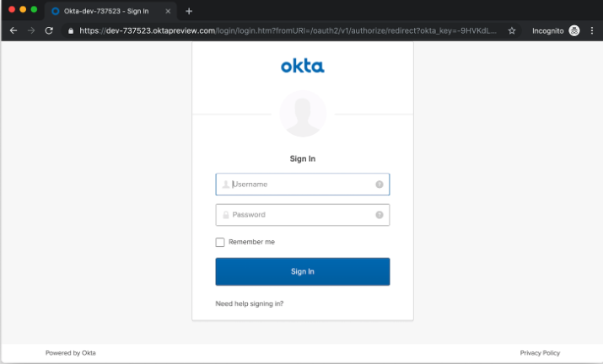Bookmark this page with star icon

coord(511,30)
